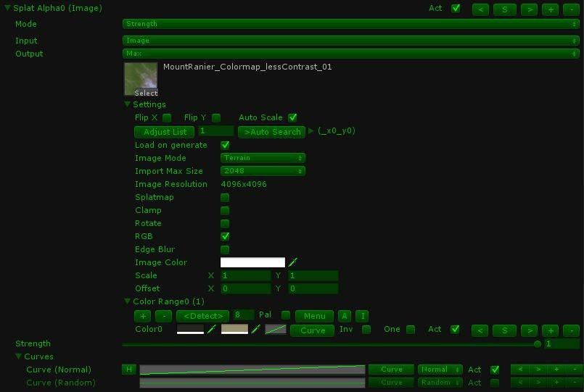Screen dimensions: 584x392
Task: Click the < button in Color0 row
Action: coord(480,330)
